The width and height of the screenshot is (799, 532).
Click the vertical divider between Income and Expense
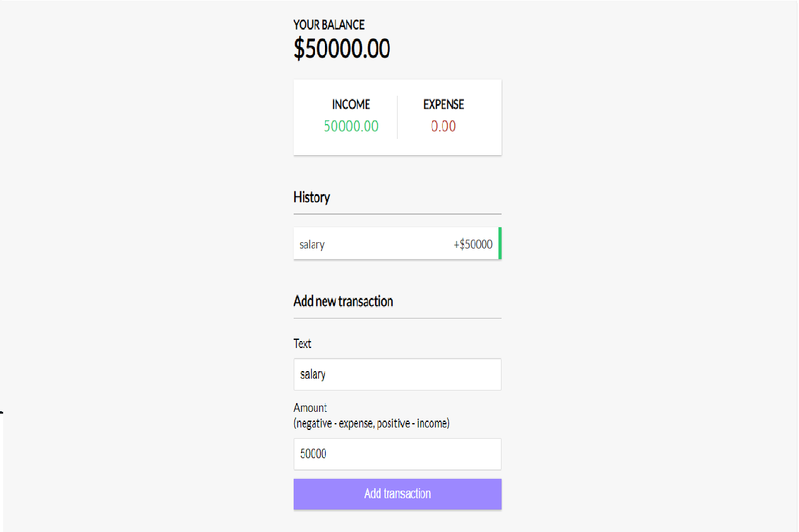click(x=397, y=117)
